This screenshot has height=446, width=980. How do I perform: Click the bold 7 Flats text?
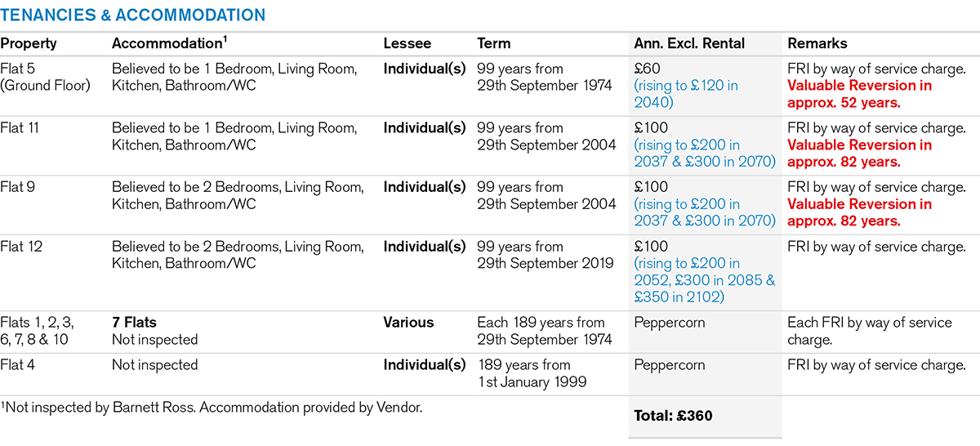click(134, 323)
